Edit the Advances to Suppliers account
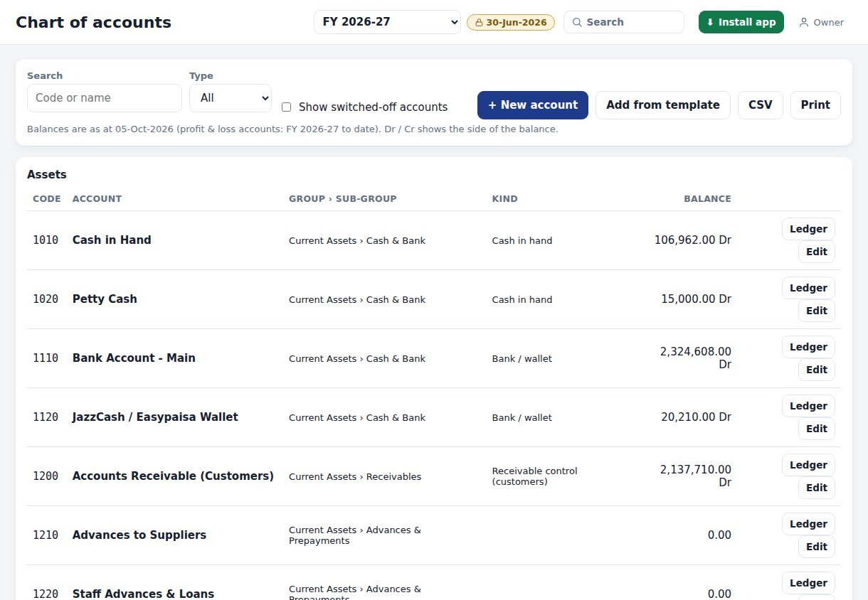Screen dimensions: 868x600 tap(817, 547)
